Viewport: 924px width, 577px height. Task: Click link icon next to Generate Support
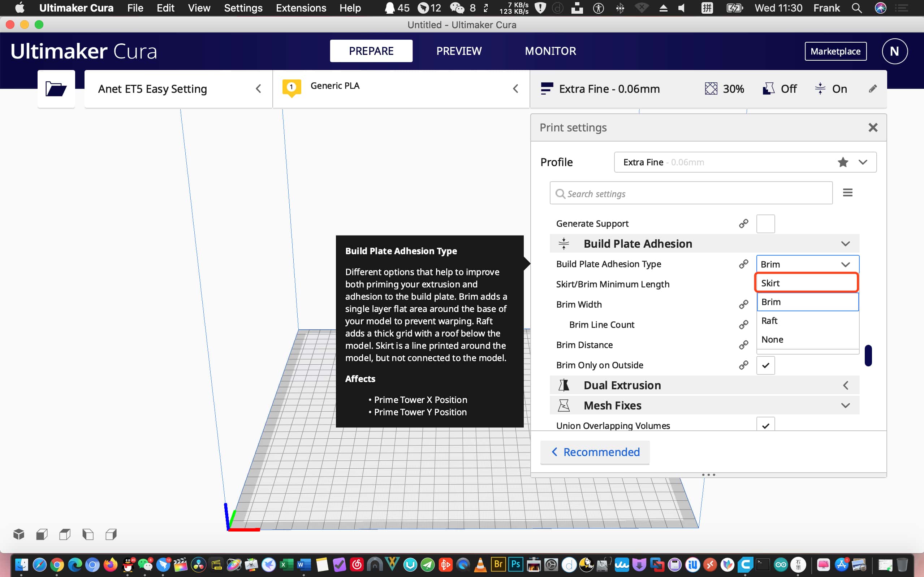743,224
